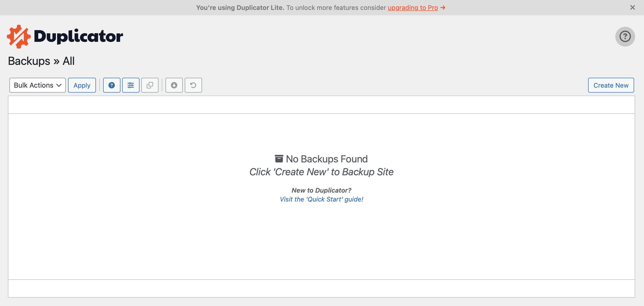Viewport: 644px width, 306px height.
Task: Expand Bulk Actions to choose an action
Action: pyautogui.click(x=37, y=85)
